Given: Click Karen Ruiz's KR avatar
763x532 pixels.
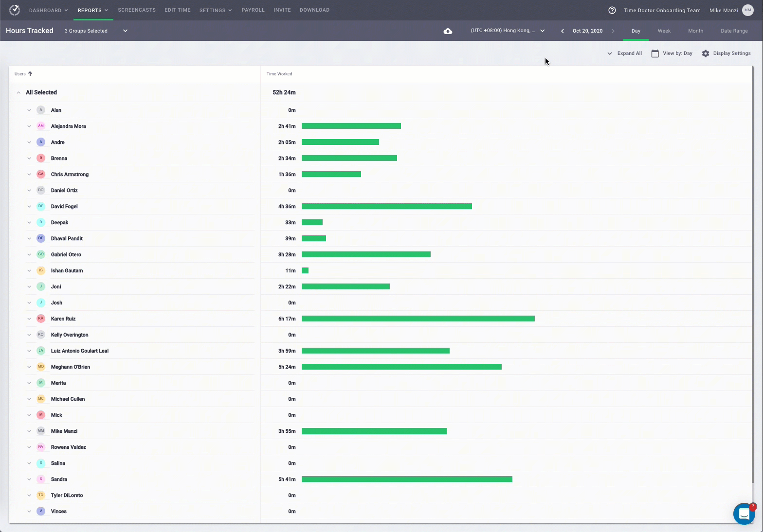Looking at the screenshot, I should tap(41, 319).
